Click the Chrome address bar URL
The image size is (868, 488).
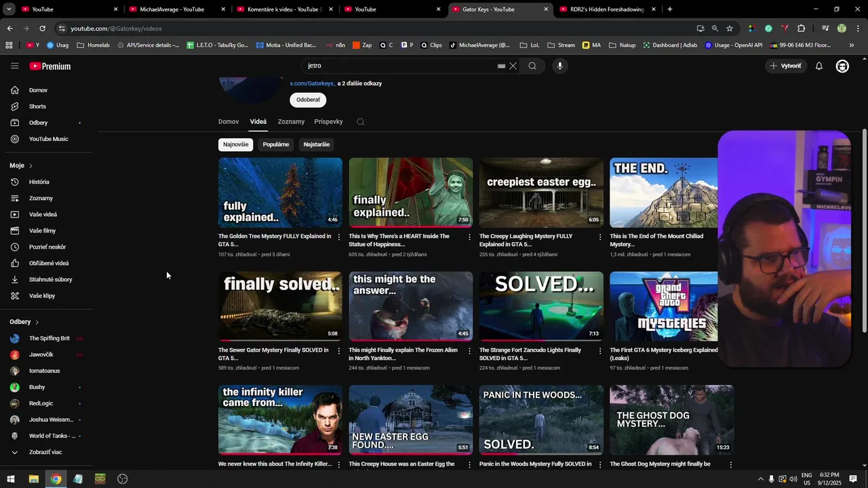point(116,28)
